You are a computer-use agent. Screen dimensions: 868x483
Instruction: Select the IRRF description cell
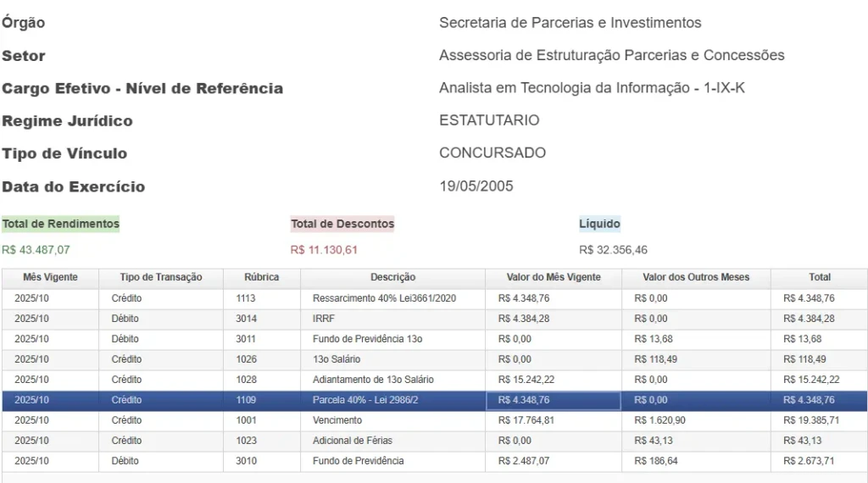325,319
